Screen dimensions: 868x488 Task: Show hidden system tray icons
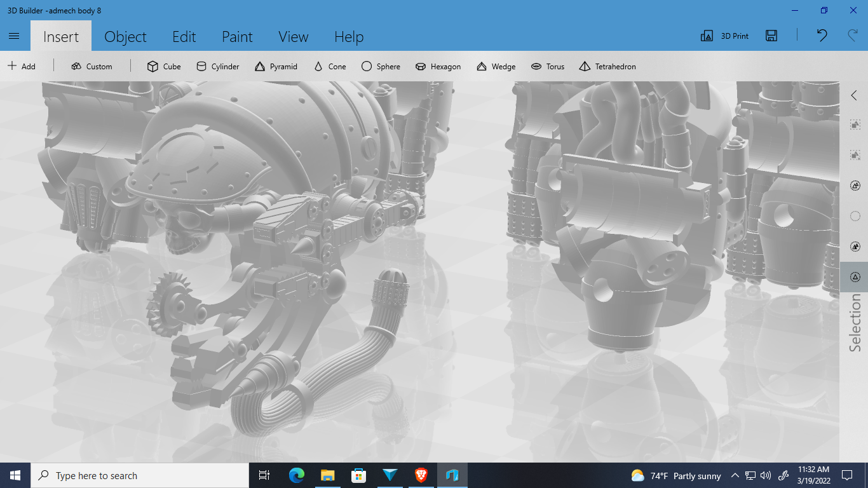point(735,475)
